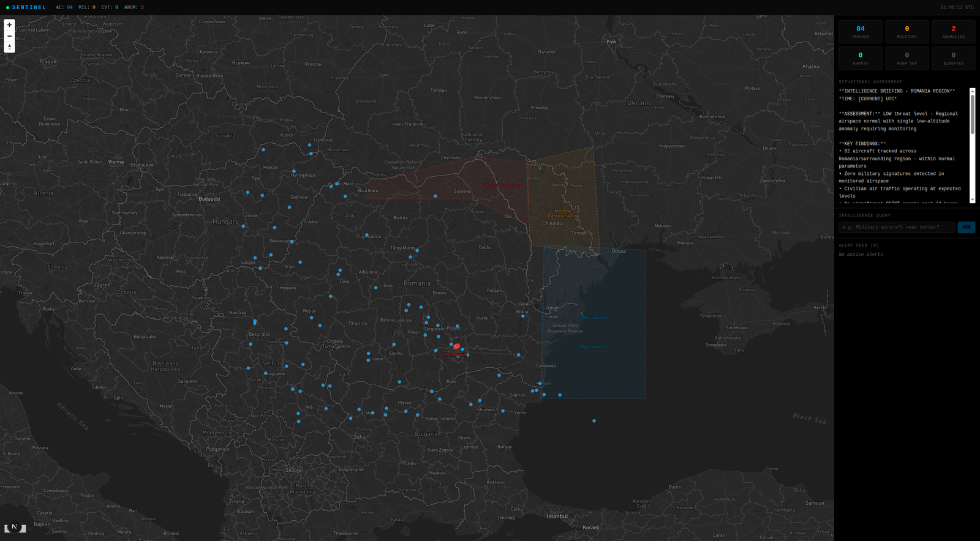
Task: Zoom in on the map
Action: [9, 25]
